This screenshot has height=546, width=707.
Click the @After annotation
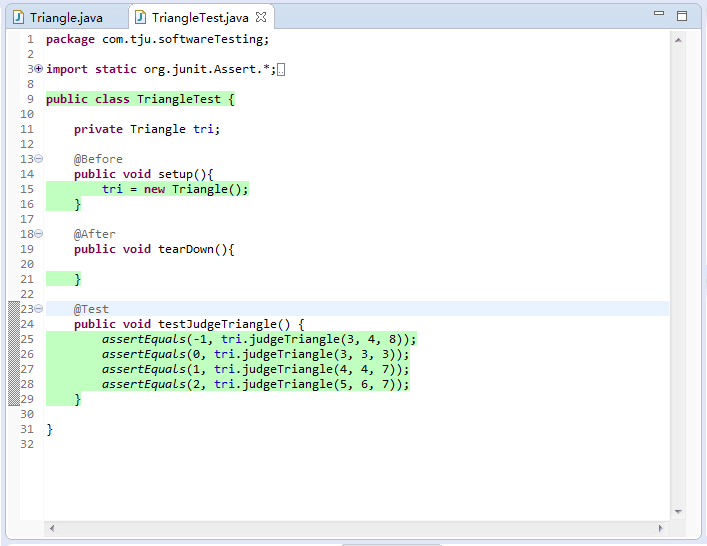[x=95, y=234]
